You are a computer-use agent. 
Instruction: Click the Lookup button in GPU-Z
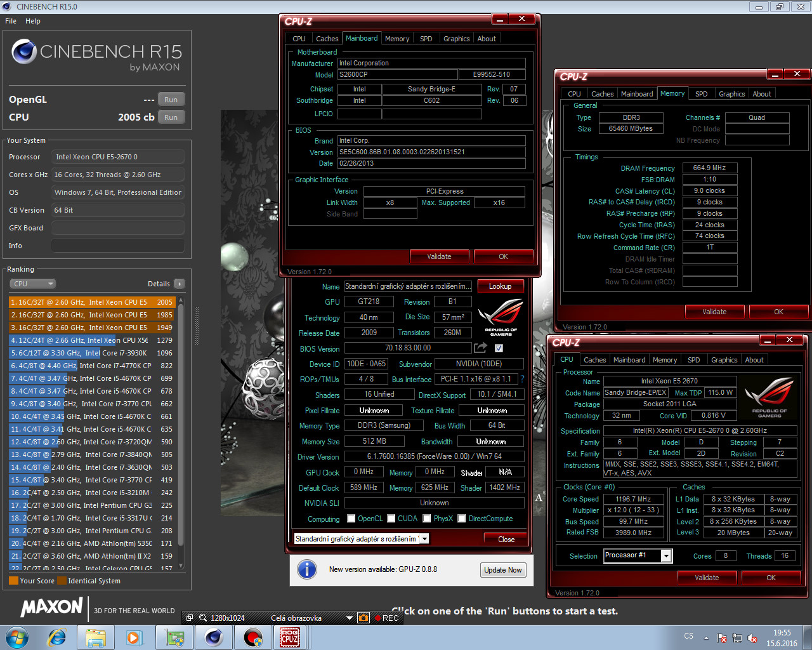tap(500, 286)
